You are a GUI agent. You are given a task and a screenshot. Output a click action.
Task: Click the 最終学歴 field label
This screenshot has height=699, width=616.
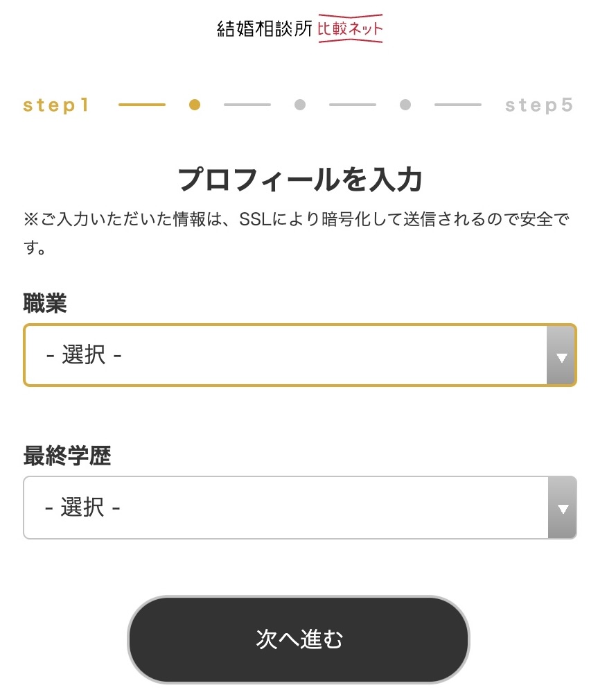pyautogui.click(x=67, y=456)
